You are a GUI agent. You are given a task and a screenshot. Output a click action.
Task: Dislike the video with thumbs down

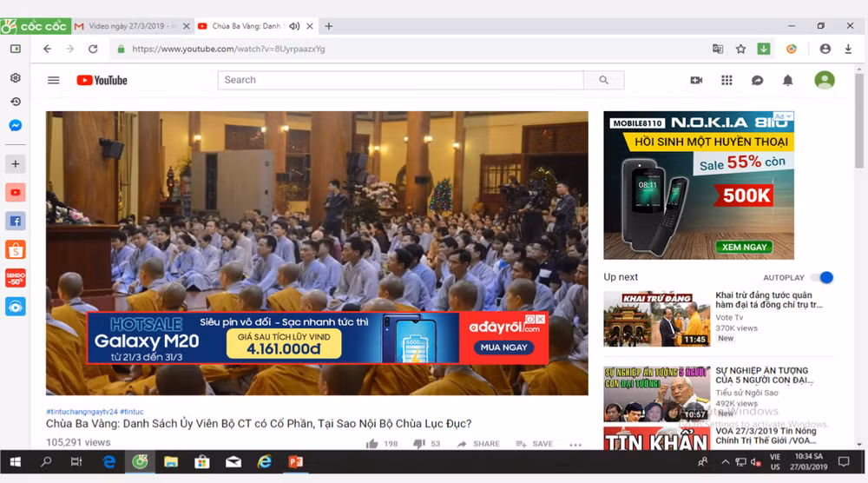pyautogui.click(x=419, y=444)
